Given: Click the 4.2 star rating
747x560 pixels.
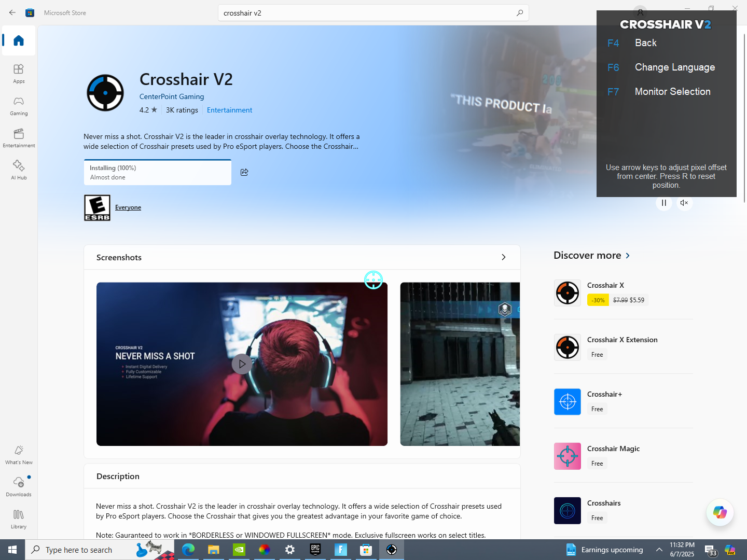Looking at the screenshot, I should [x=148, y=110].
